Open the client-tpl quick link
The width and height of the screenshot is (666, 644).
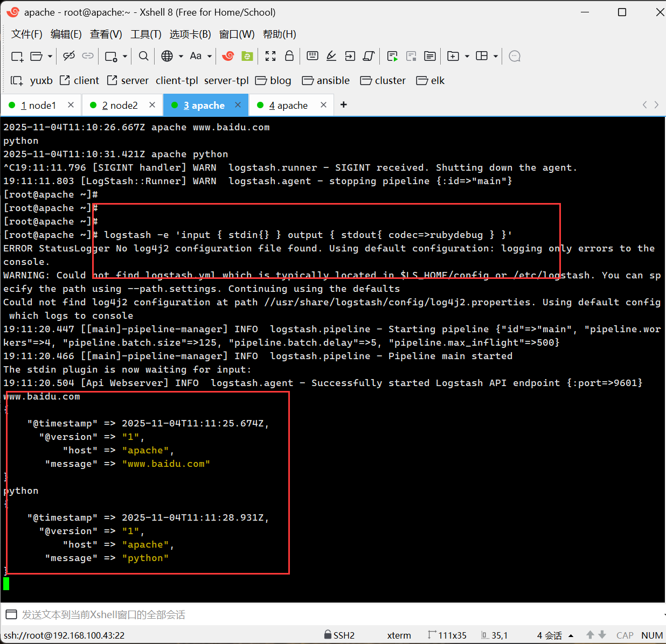click(177, 81)
